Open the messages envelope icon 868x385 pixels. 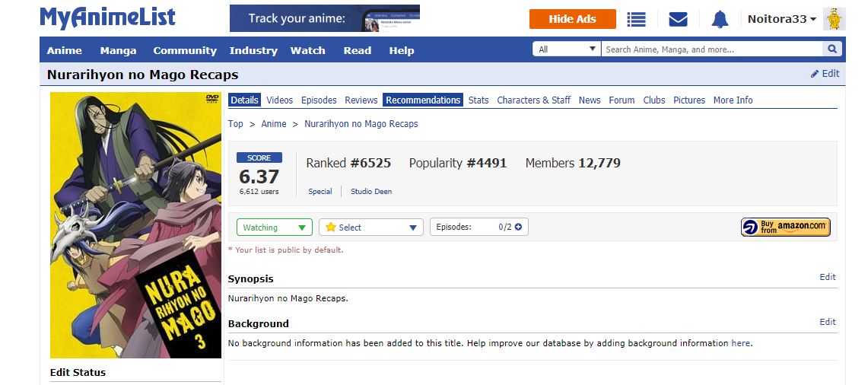[678, 20]
